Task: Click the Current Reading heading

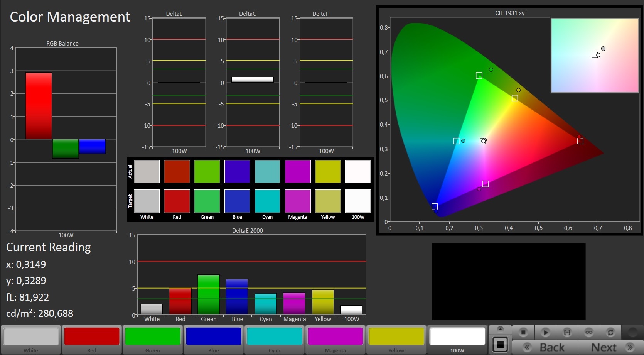Action: [49, 247]
